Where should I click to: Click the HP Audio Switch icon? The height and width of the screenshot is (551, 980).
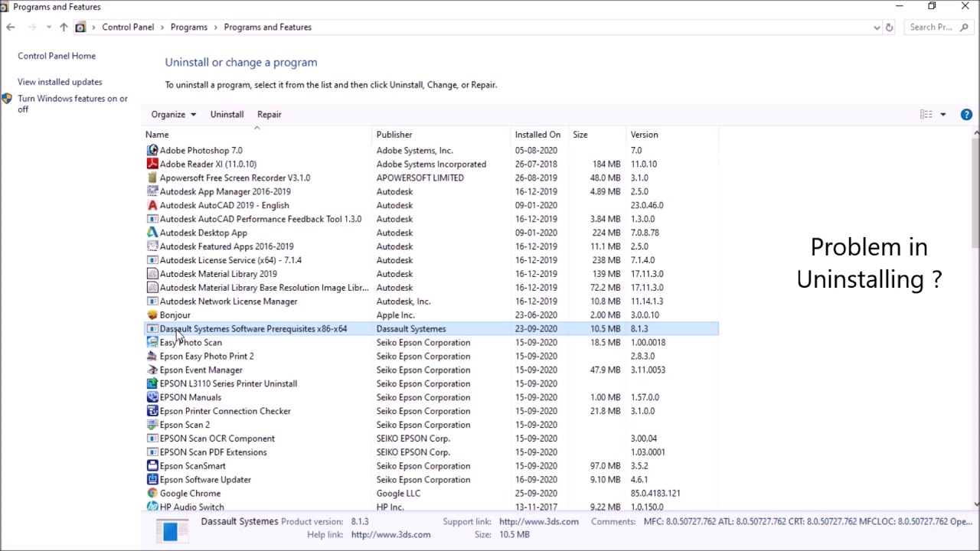coord(152,507)
